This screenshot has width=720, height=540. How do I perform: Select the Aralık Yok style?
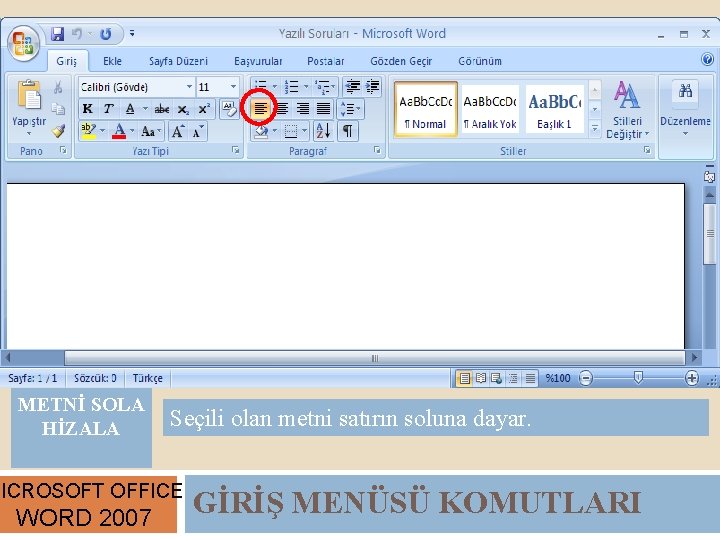point(490,110)
